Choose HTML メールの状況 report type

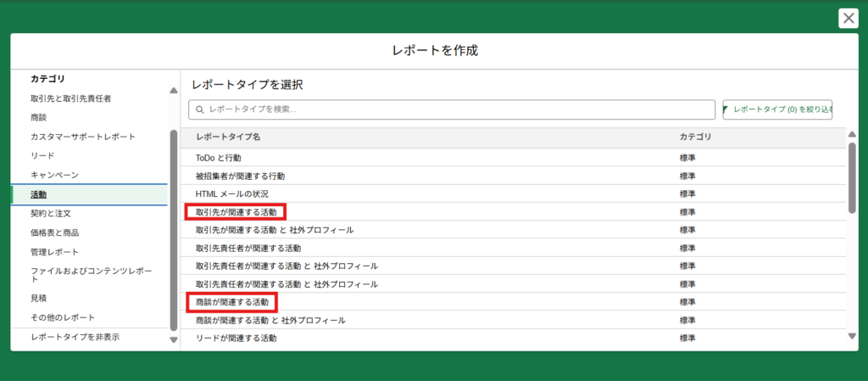(232, 193)
